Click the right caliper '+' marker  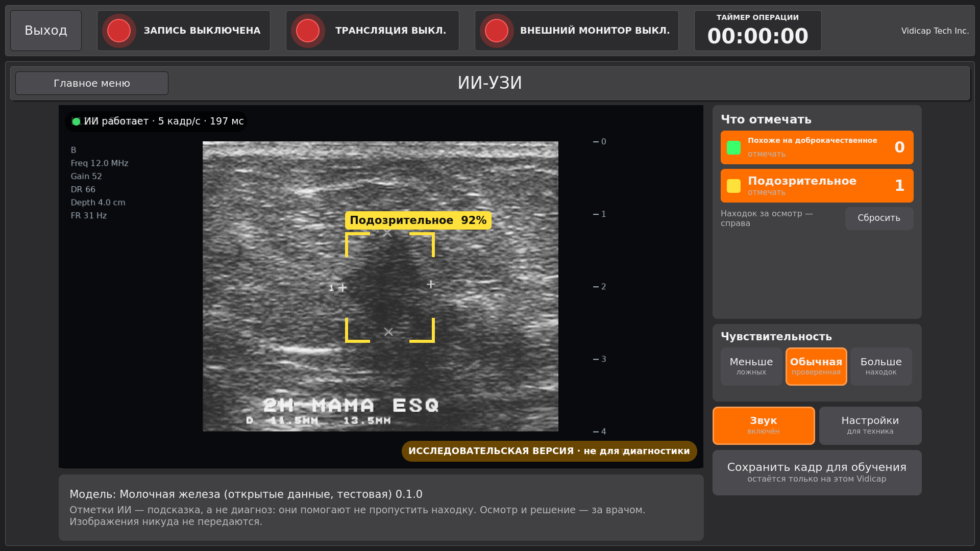(431, 284)
